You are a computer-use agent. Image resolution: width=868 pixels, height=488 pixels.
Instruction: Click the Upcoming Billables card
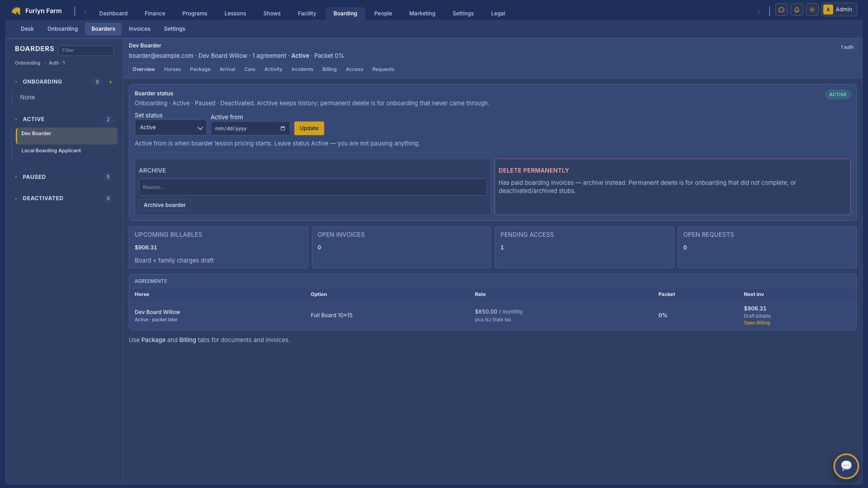218,247
